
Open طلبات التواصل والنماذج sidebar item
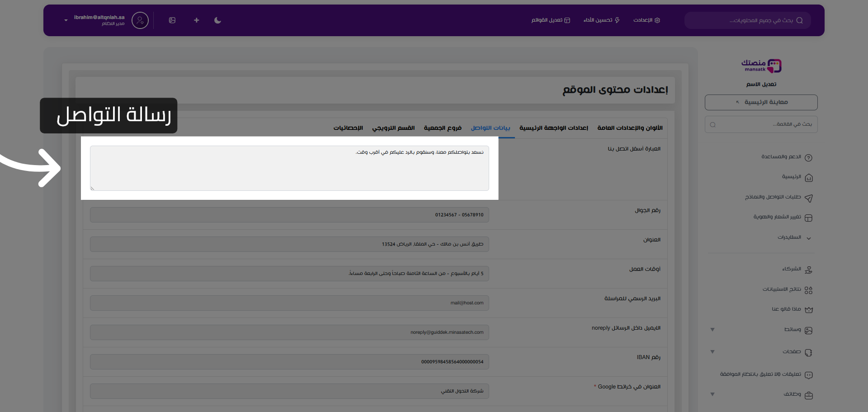tap(778, 198)
